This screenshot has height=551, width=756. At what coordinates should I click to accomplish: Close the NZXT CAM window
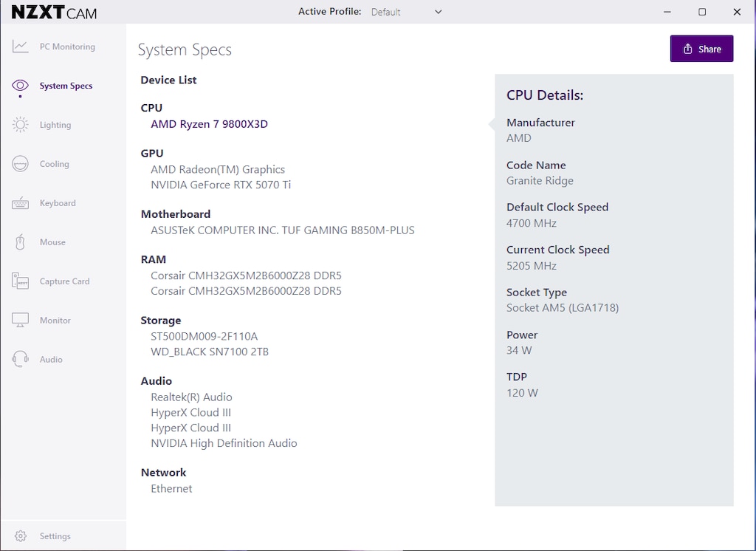[737, 12]
